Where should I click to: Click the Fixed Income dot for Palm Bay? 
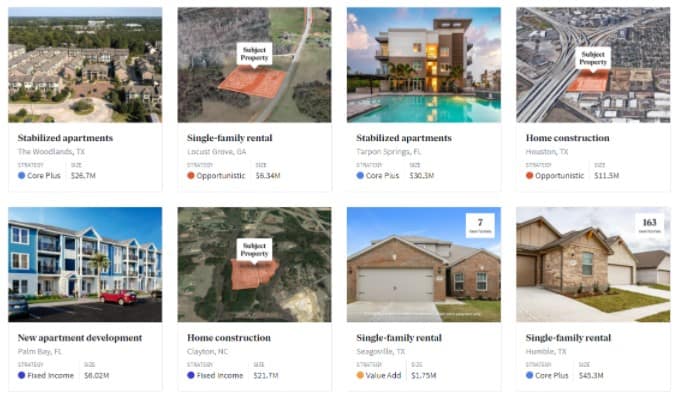pyautogui.click(x=21, y=375)
